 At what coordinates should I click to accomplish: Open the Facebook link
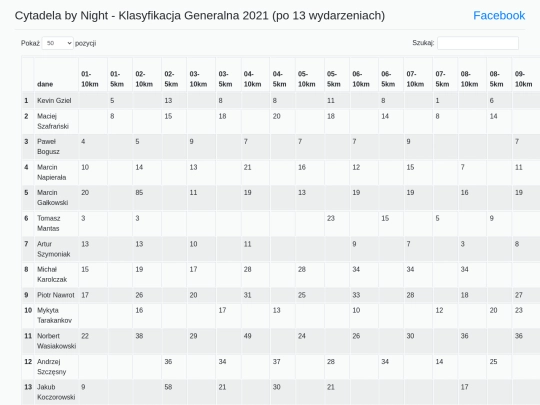pyautogui.click(x=499, y=15)
